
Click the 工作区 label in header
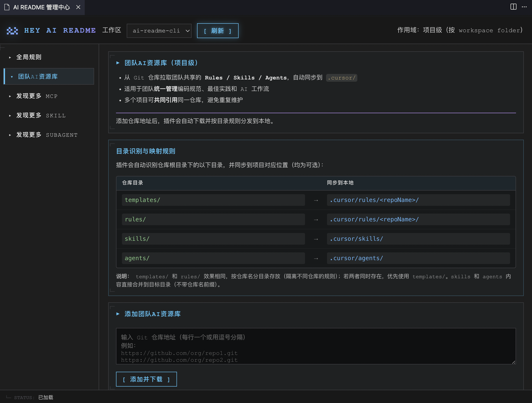(112, 30)
